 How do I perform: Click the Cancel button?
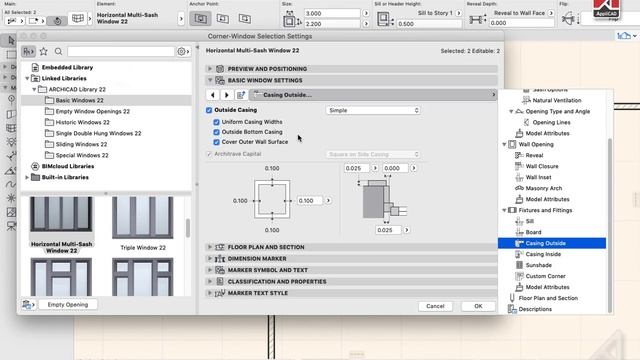(x=435, y=306)
